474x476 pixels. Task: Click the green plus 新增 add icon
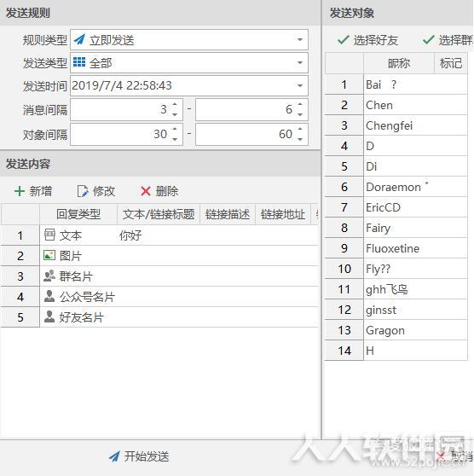pyautogui.click(x=20, y=191)
